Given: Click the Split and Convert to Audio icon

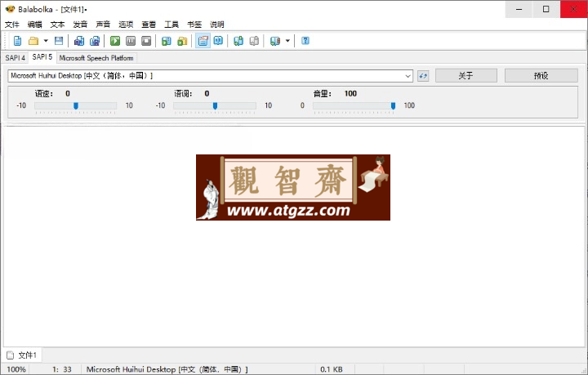Looking at the screenshot, I should [x=95, y=41].
